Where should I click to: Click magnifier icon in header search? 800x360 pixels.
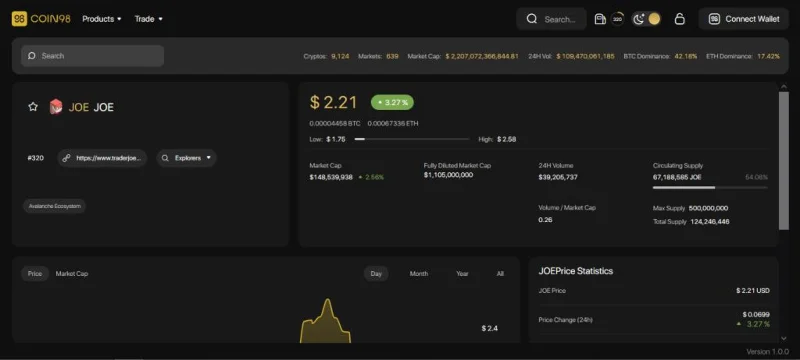click(532, 19)
